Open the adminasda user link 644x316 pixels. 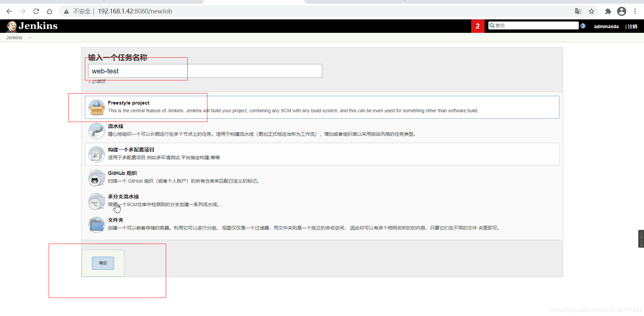pos(606,26)
